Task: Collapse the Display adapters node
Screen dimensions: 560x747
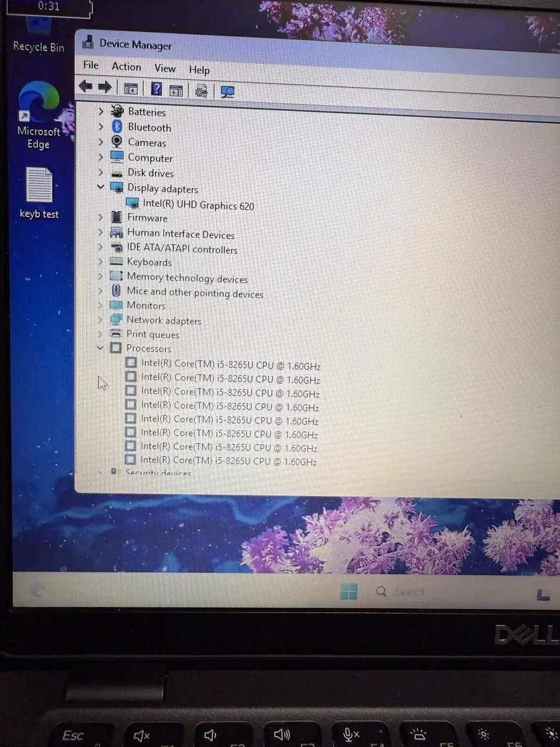Action: point(101,187)
